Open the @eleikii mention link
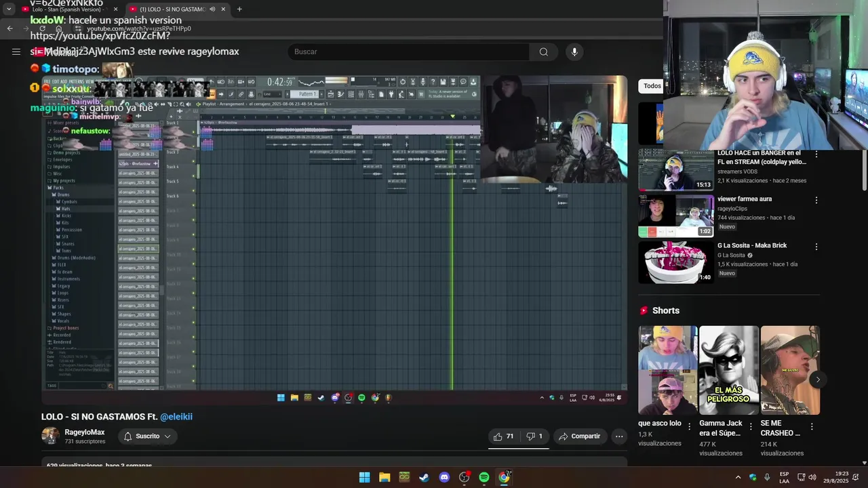The height and width of the screenshot is (488, 868). click(x=176, y=417)
